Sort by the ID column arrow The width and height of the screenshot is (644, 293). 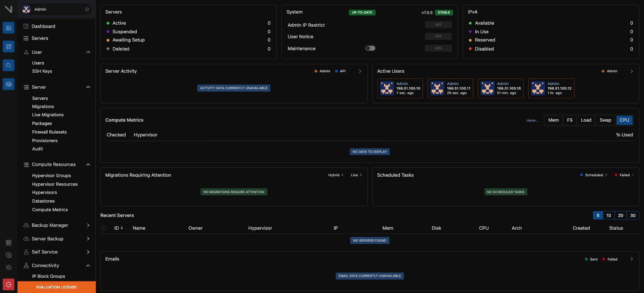122,228
